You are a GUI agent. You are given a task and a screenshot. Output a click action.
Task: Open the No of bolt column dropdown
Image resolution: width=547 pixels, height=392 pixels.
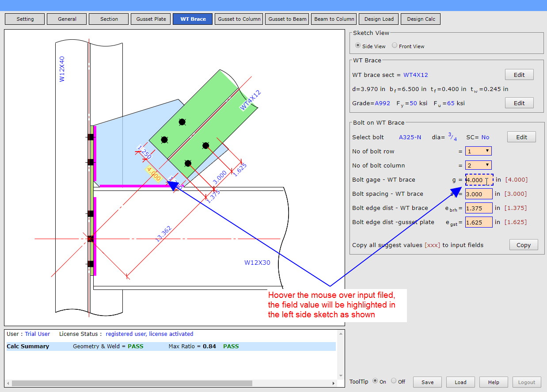[478, 165]
